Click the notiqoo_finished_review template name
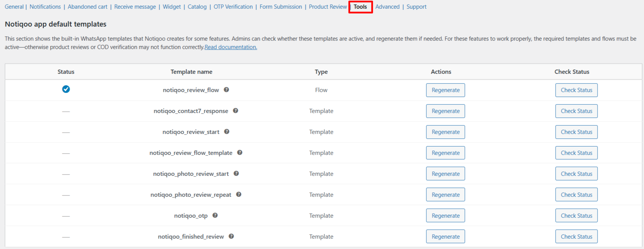 click(x=191, y=237)
